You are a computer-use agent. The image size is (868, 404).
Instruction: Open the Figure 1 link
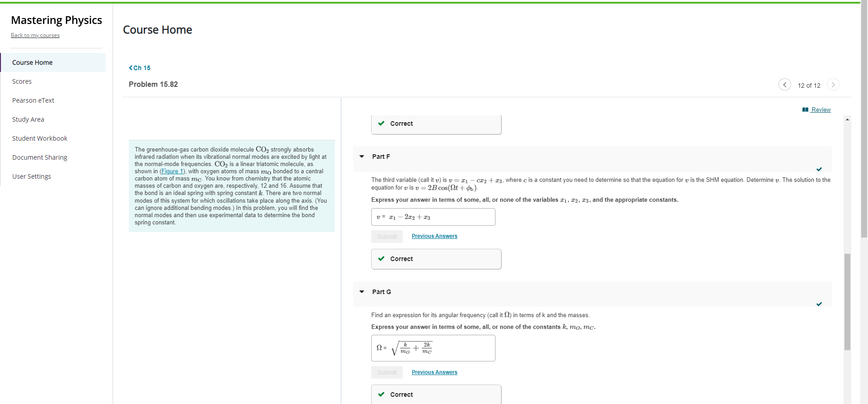pos(172,171)
